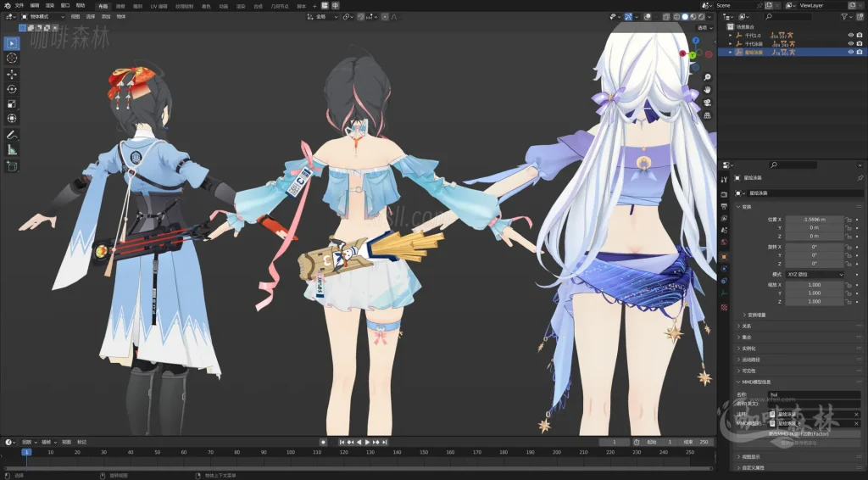Choose the Rotate tool
Screen dimensions: 868x480
coord(12,89)
